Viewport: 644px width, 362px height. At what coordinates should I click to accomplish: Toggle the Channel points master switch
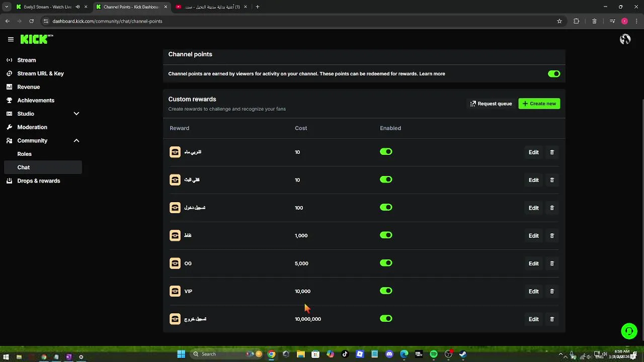554,74
